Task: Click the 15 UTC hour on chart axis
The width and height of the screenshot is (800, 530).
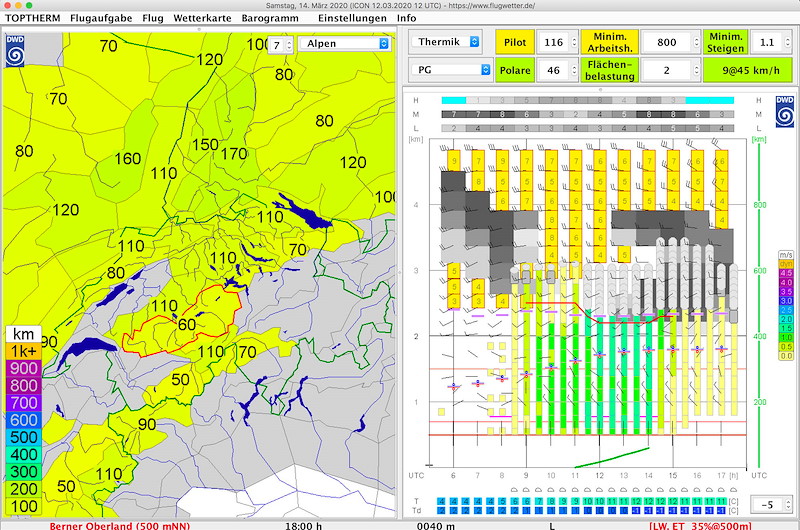Action: (672, 475)
